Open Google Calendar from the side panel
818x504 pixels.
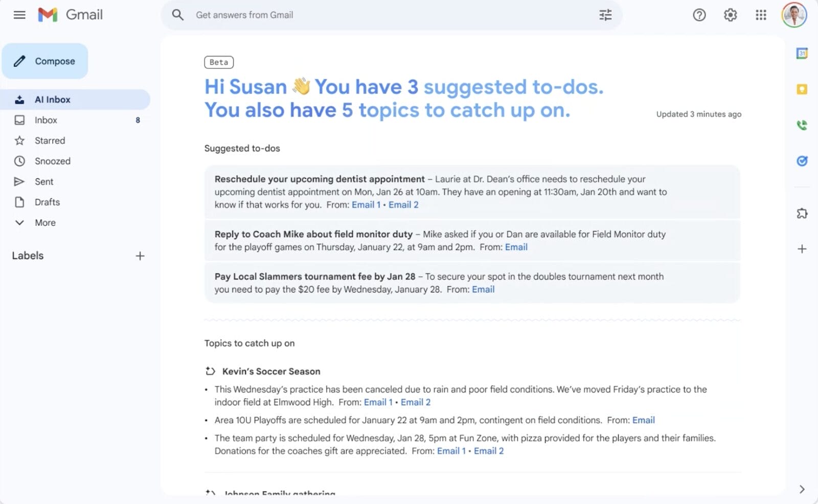802,53
